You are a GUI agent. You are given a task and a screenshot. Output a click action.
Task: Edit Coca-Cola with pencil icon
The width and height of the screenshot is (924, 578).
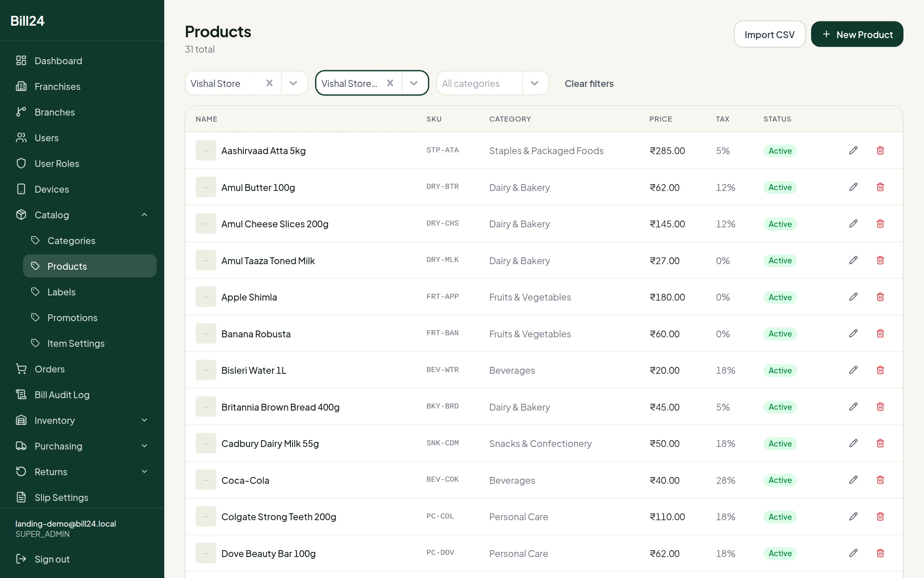point(853,480)
